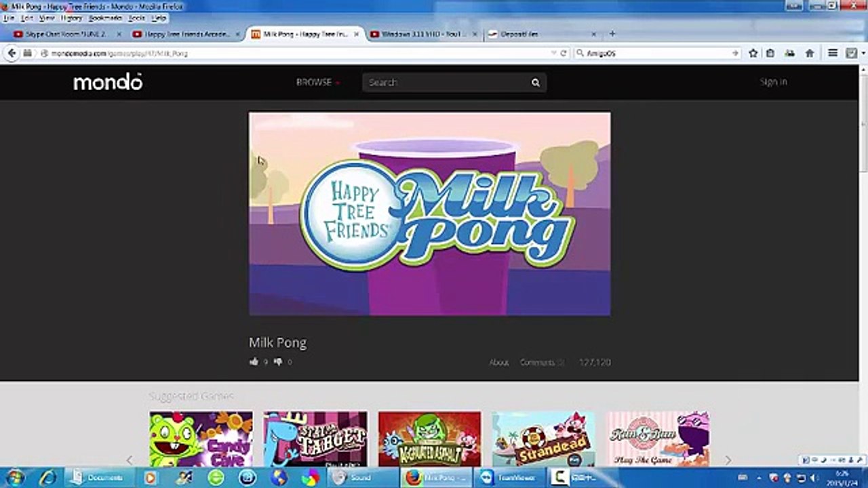Reload the page with the refresh icon
This screenshot has height=488, width=868.
(x=564, y=53)
